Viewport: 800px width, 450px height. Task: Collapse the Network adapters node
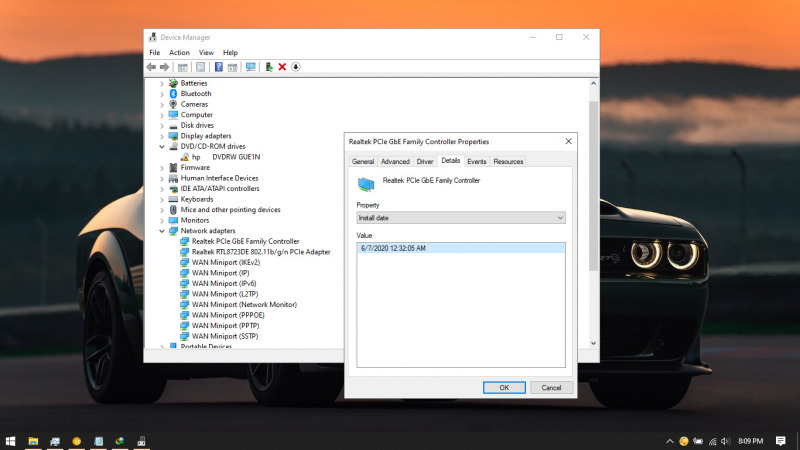coord(162,231)
